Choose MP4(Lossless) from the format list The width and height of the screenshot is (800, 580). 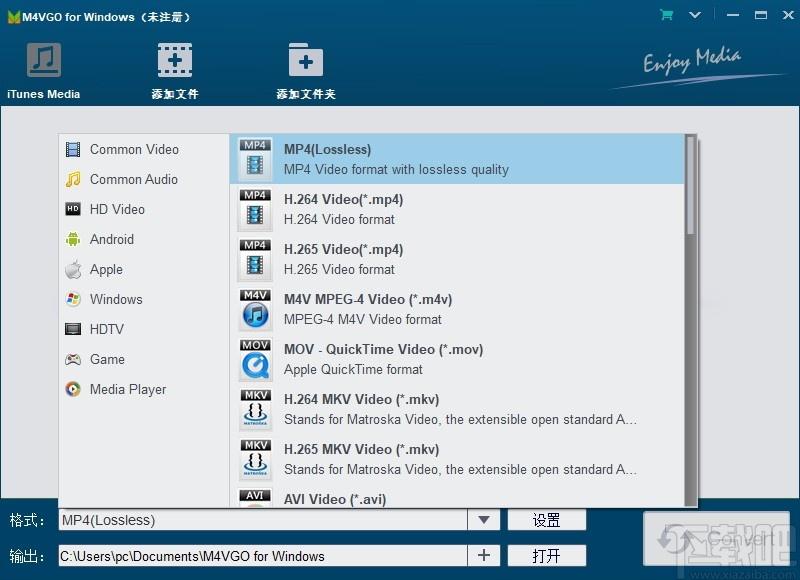click(457, 159)
